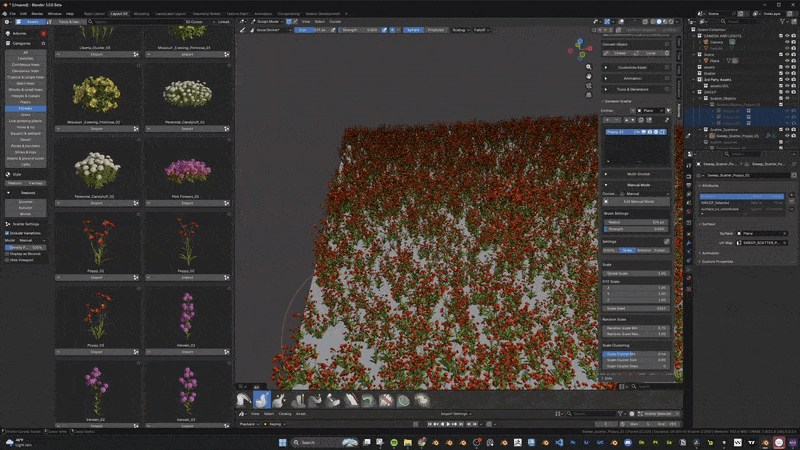Open the Render properties tab icon
The image size is (800, 450).
point(689,177)
